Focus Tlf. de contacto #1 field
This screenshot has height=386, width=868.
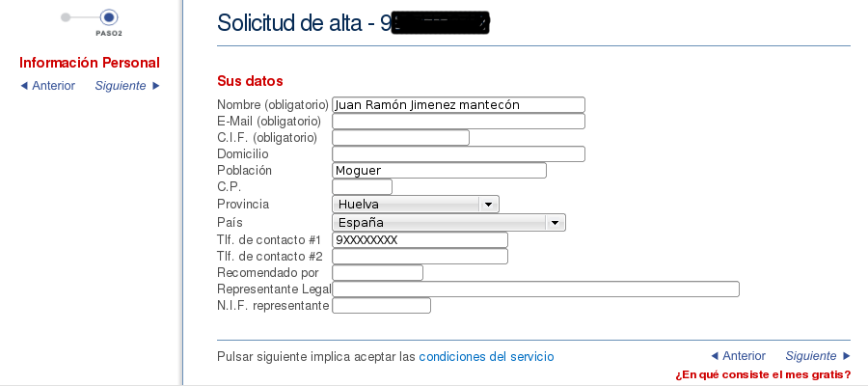pyautogui.click(x=420, y=240)
